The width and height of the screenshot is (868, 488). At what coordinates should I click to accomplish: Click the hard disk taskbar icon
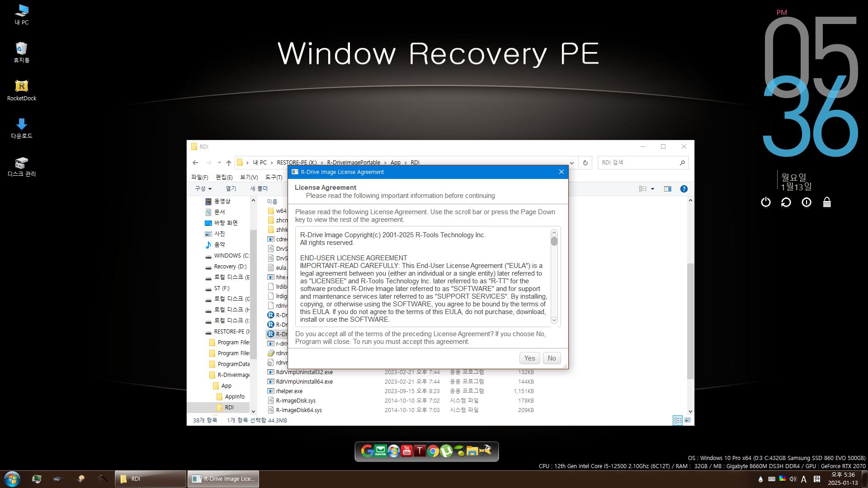click(81, 479)
